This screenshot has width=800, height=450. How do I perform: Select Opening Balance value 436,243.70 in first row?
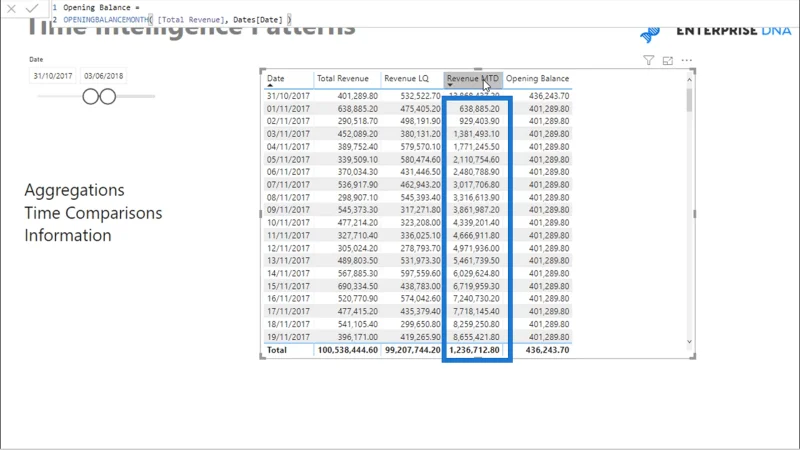click(549, 96)
